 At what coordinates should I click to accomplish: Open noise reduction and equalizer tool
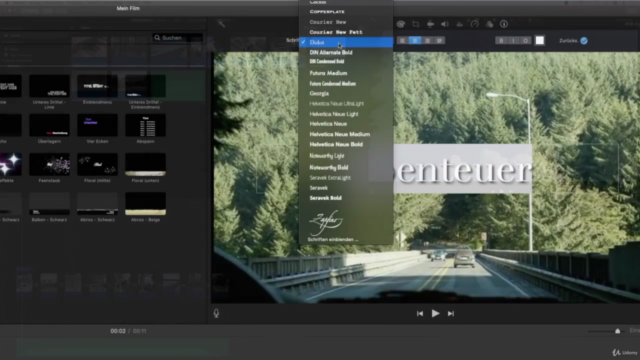coord(460,24)
